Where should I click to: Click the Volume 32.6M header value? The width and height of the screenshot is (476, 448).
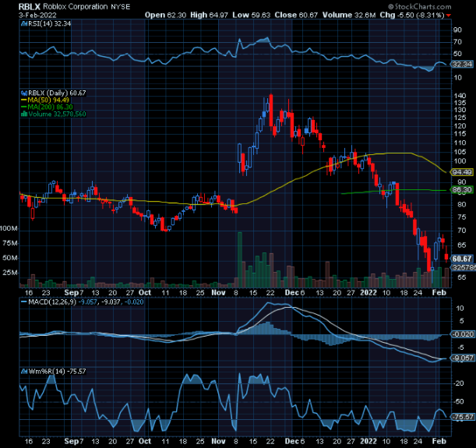click(x=349, y=15)
